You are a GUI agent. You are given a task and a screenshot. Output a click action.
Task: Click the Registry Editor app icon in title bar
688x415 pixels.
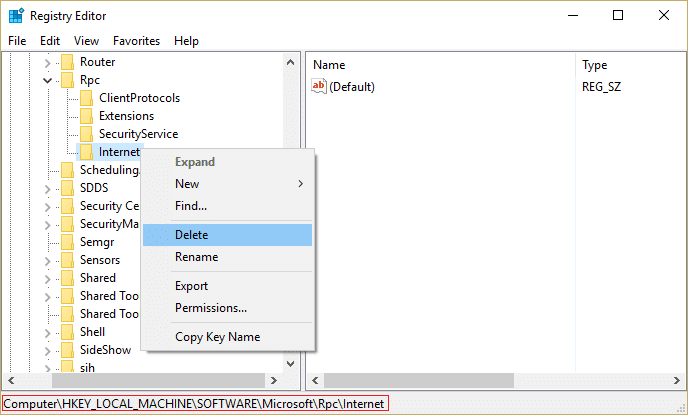tap(16, 15)
